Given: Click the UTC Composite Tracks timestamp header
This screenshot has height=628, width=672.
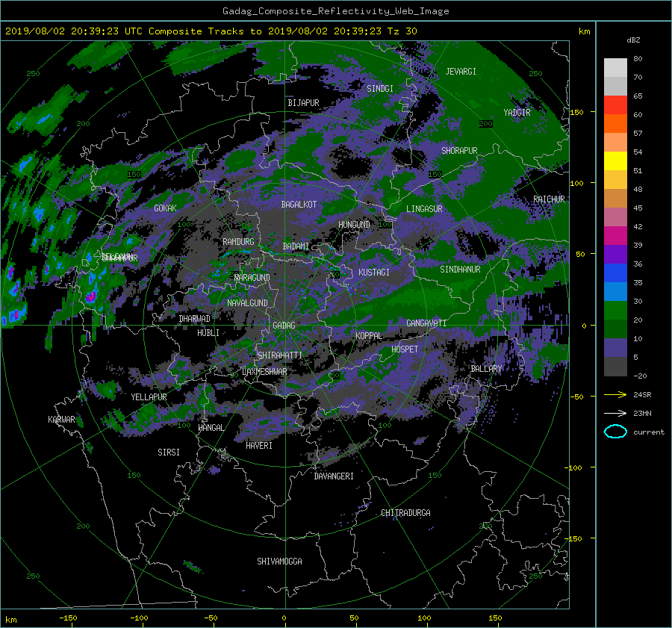Looking at the screenshot, I should pos(211,31).
